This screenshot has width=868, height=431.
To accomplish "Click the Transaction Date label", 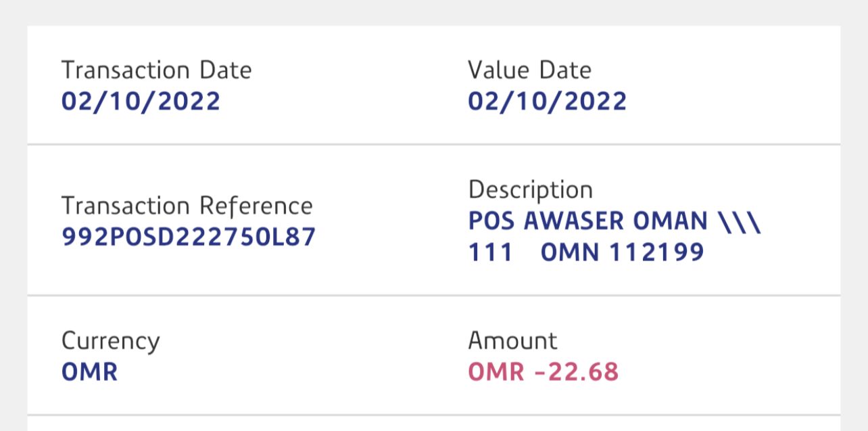I will pyautogui.click(x=156, y=70).
